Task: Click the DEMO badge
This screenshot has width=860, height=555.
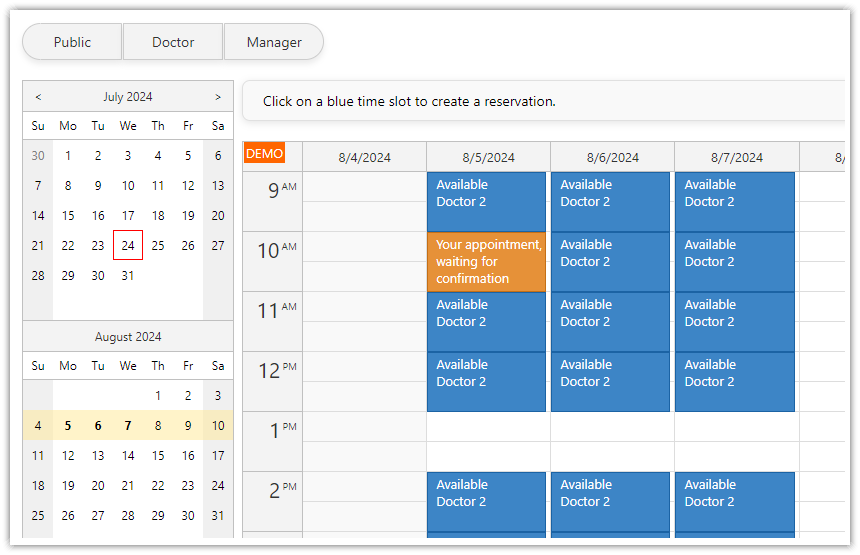Action: point(264,153)
